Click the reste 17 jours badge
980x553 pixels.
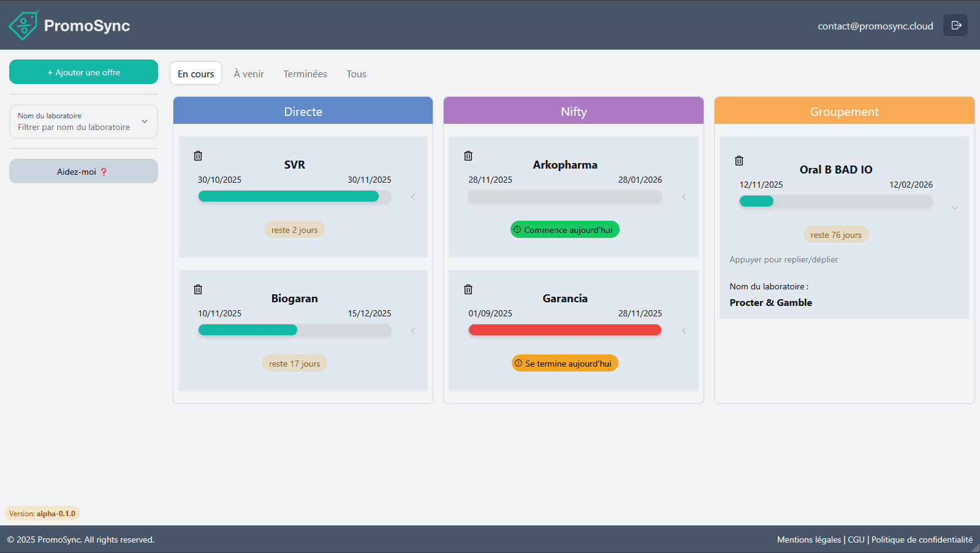294,364
